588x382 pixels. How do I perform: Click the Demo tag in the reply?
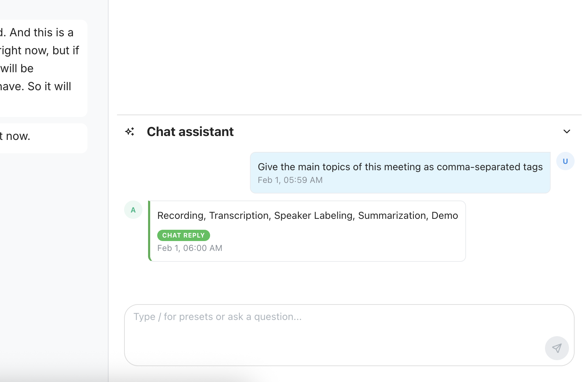445,216
